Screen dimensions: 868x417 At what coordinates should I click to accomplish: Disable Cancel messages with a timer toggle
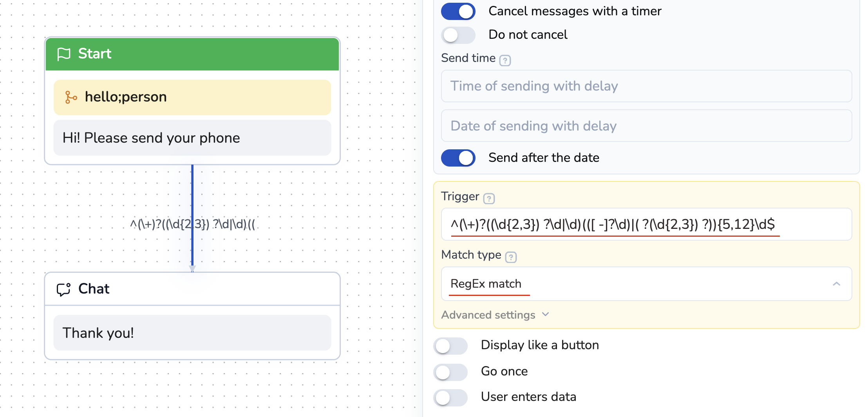point(458,11)
